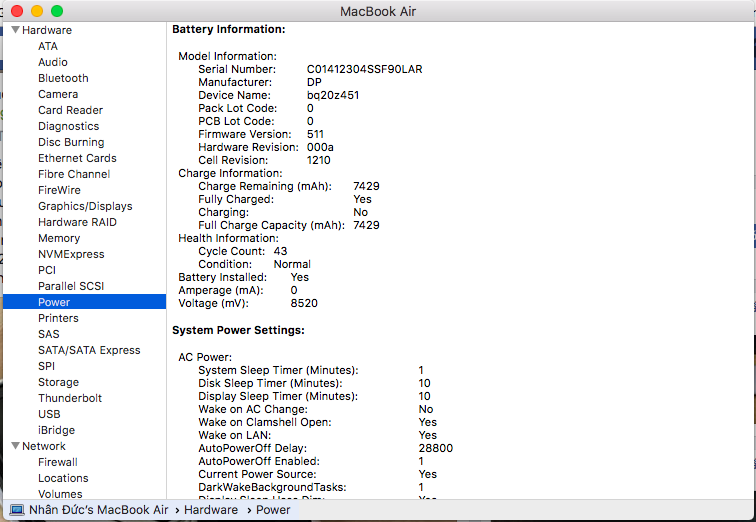Click the yellow minimize window button
This screenshot has height=522, width=756.
coord(37,11)
